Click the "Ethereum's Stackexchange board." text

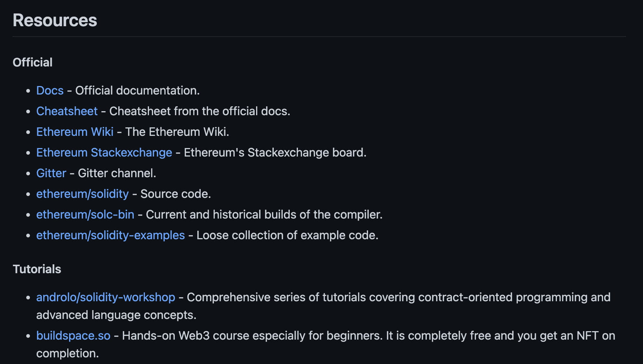(275, 152)
